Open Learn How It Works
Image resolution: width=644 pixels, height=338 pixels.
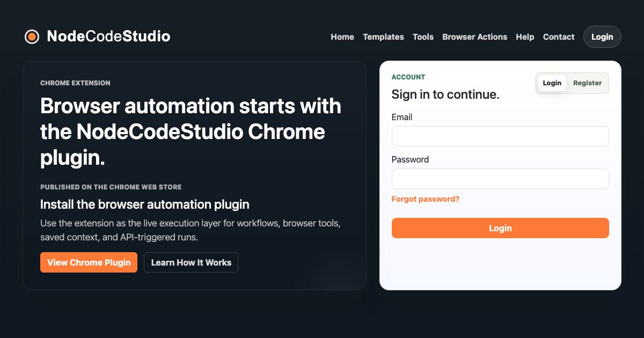191,262
